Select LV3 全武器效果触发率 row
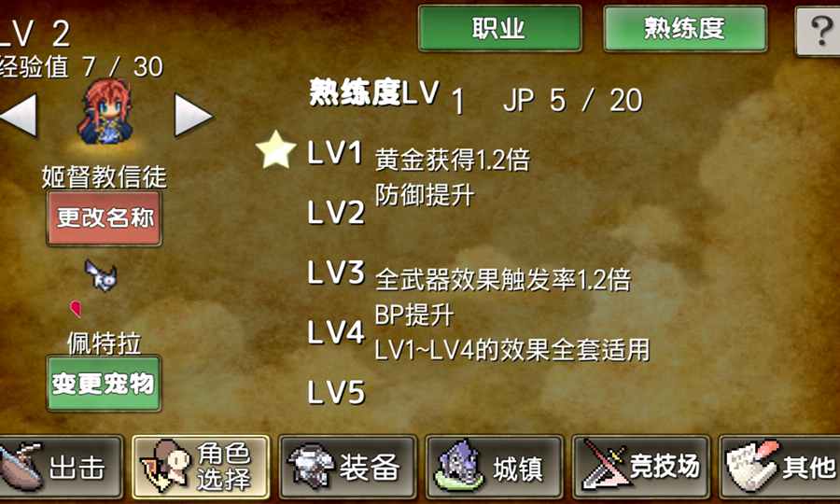840x504 pixels. pos(469,274)
